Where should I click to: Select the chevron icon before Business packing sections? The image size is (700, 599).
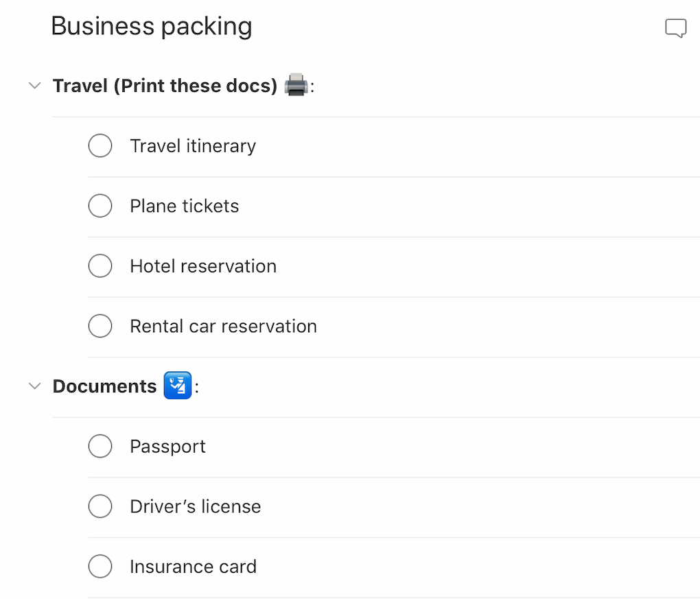pyautogui.click(x=34, y=85)
